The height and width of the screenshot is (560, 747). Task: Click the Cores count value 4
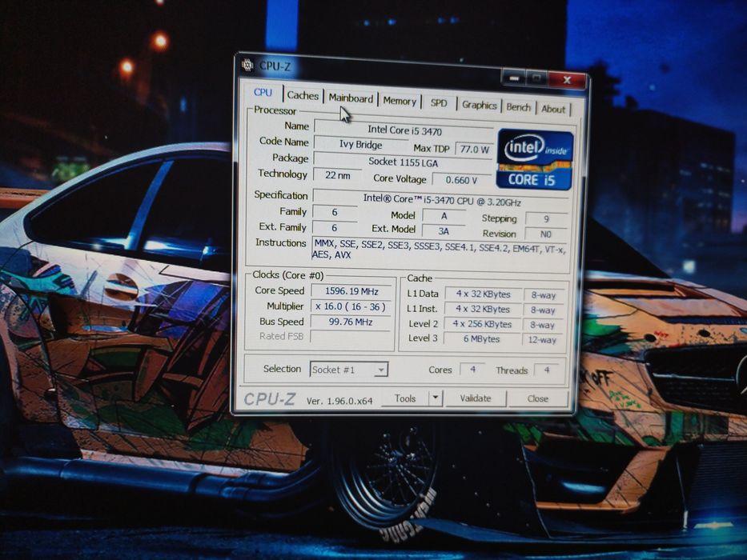click(x=472, y=369)
